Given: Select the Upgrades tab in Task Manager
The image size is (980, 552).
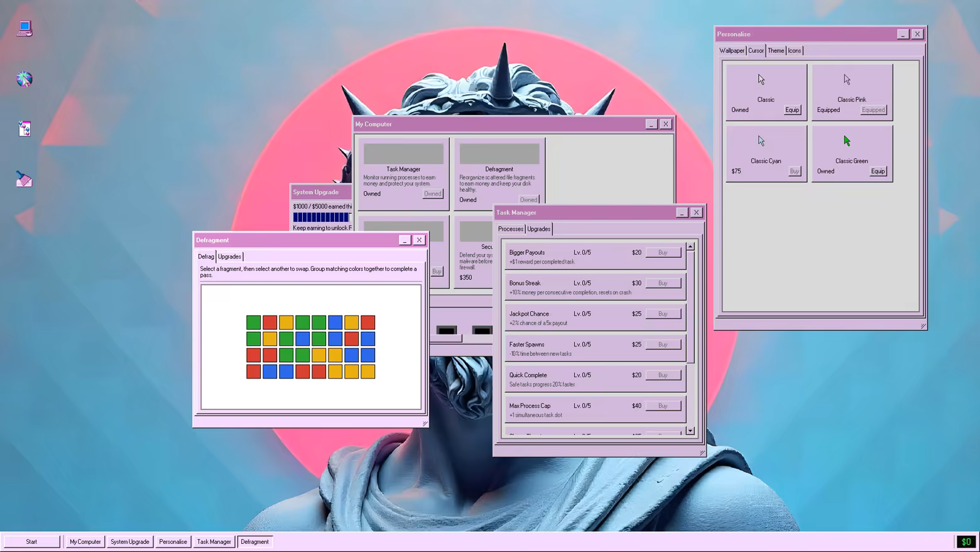Looking at the screenshot, I should click(539, 229).
